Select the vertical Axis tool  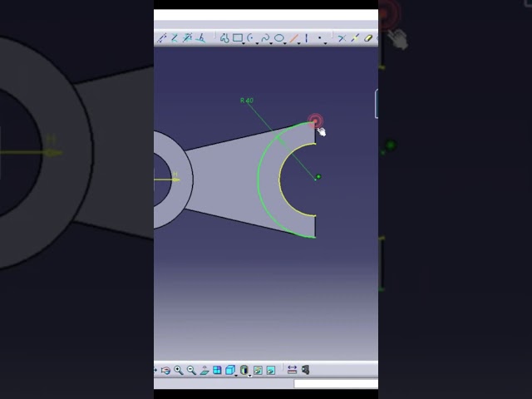coord(307,38)
